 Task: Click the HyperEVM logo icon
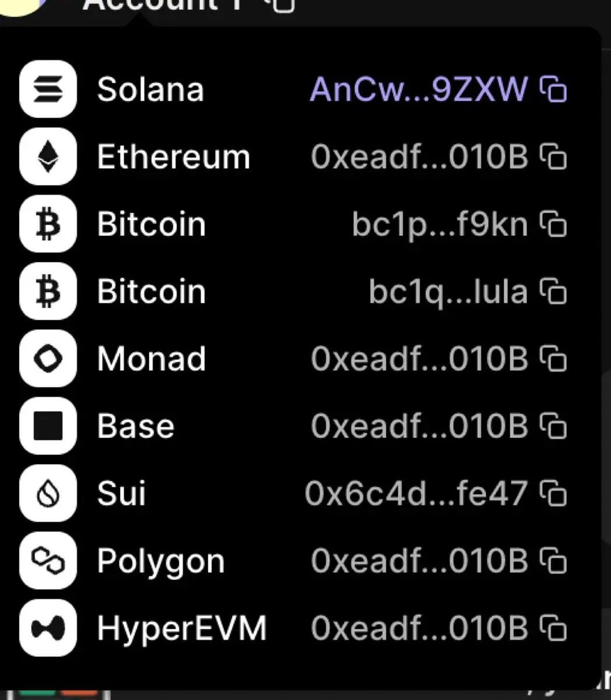point(48,628)
